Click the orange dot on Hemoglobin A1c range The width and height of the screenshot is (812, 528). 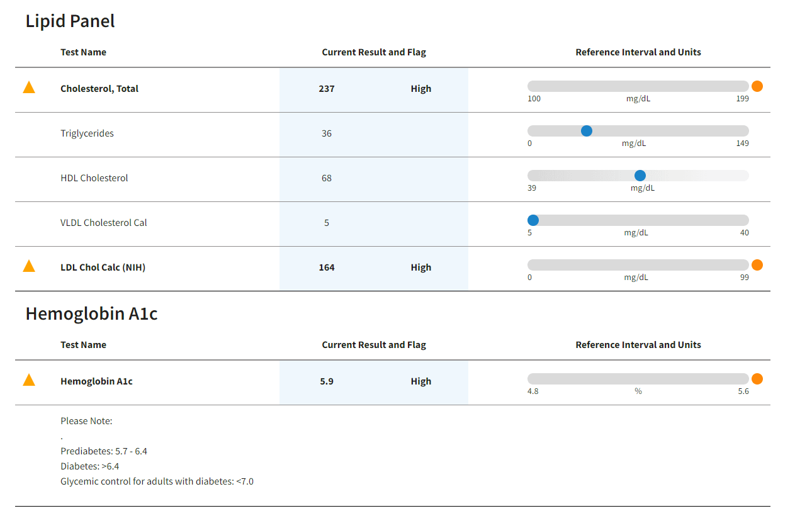coord(757,379)
